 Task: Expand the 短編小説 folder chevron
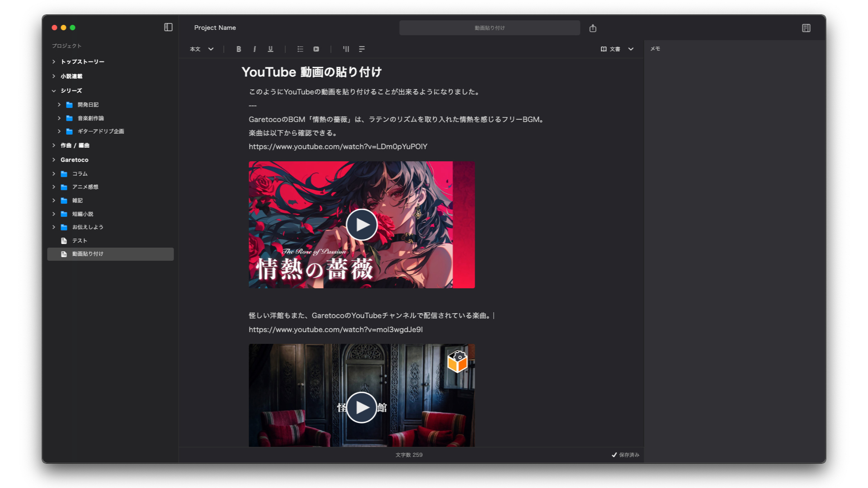pos(54,214)
